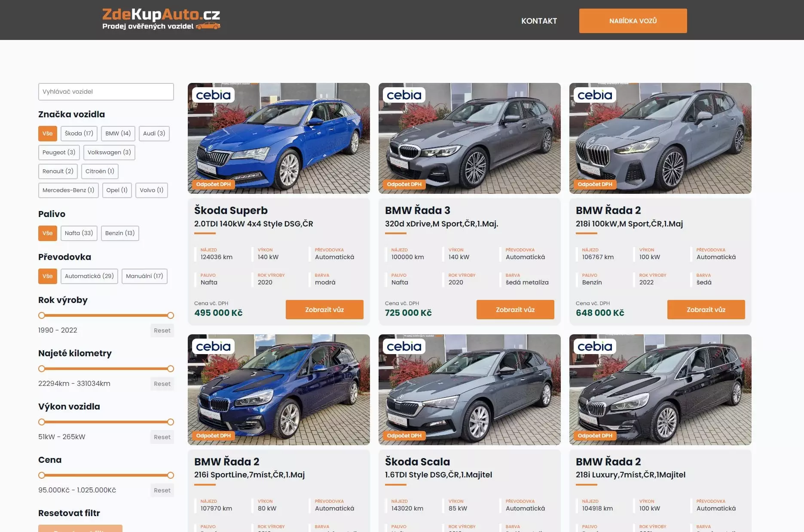Click Zobrazit vůz for BMW Řada 3

[x=515, y=309]
